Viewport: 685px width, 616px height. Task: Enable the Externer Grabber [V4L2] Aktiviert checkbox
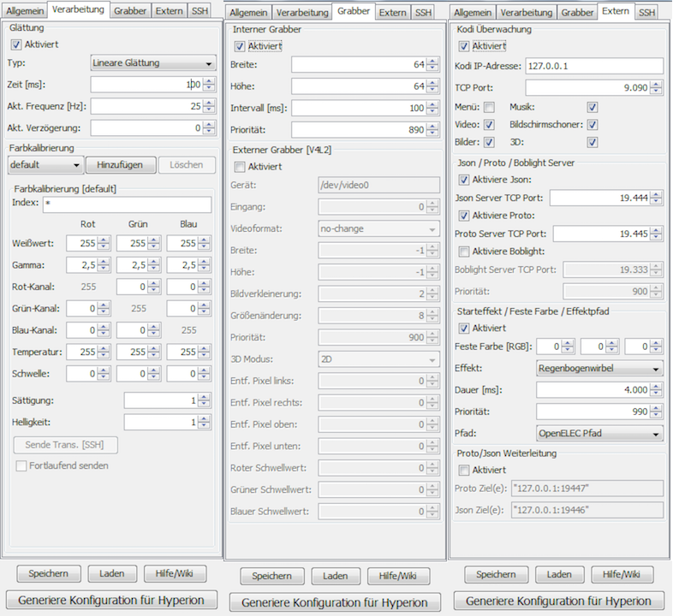tap(240, 167)
